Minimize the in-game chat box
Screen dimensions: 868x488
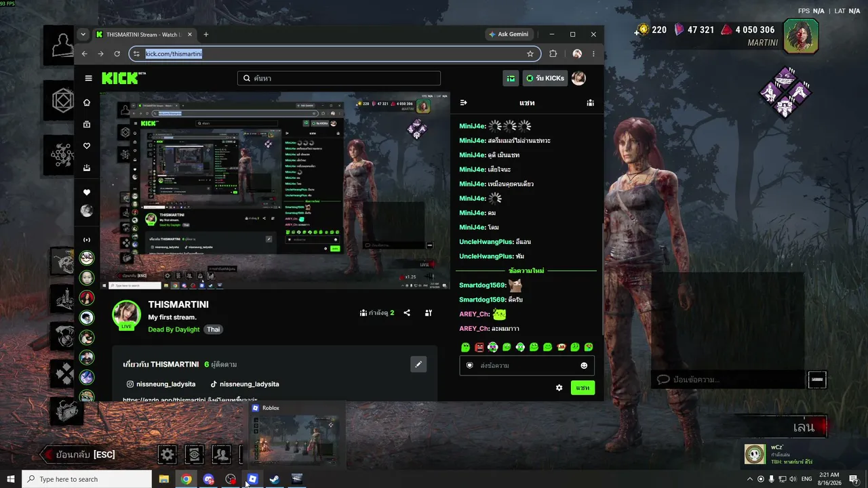[817, 380]
